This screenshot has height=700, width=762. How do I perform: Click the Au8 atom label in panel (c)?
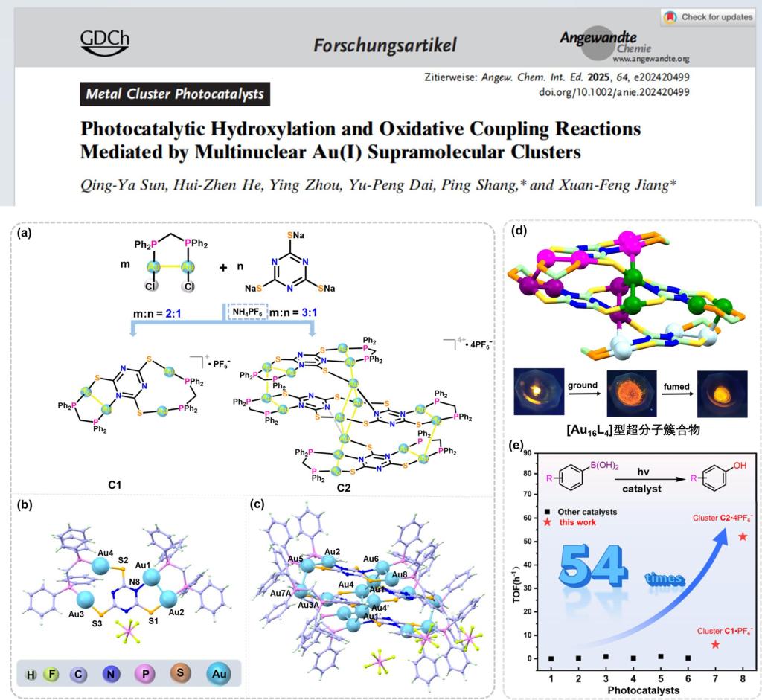click(x=400, y=575)
